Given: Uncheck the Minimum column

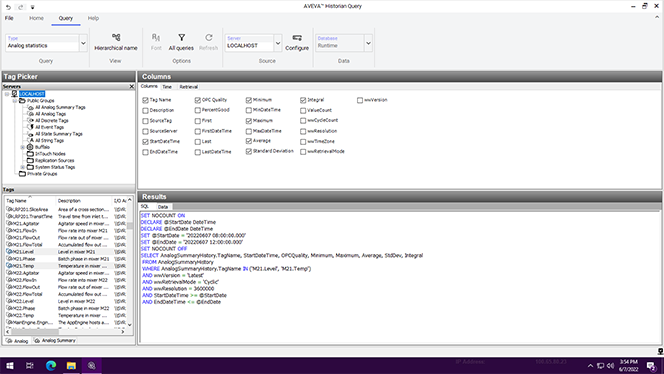Looking at the screenshot, I should click(x=249, y=100).
